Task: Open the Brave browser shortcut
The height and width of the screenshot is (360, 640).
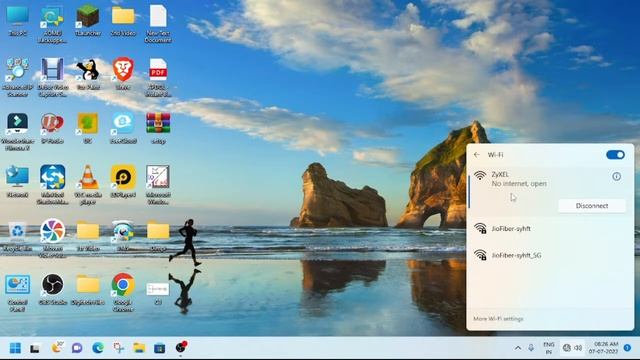Action: click(x=123, y=73)
